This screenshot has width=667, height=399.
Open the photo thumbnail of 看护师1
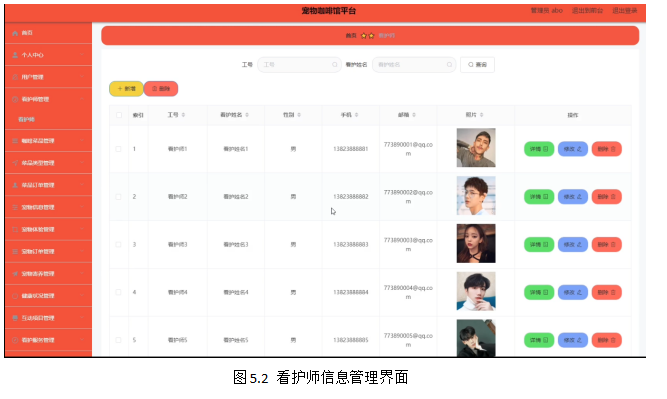[476, 148]
